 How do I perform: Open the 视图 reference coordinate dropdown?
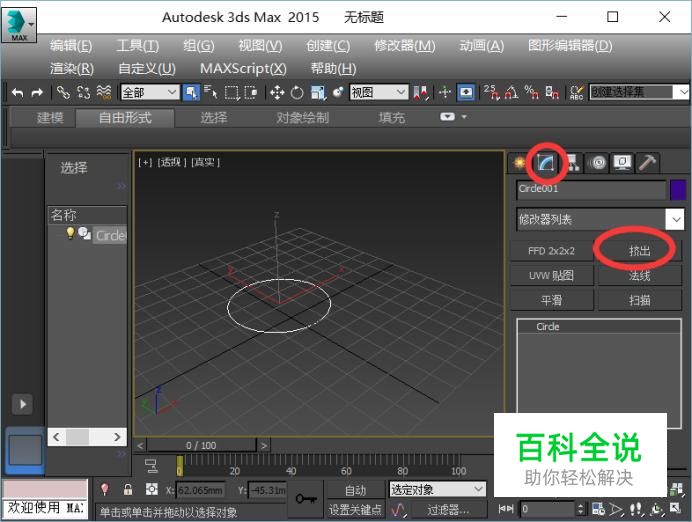(x=379, y=93)
